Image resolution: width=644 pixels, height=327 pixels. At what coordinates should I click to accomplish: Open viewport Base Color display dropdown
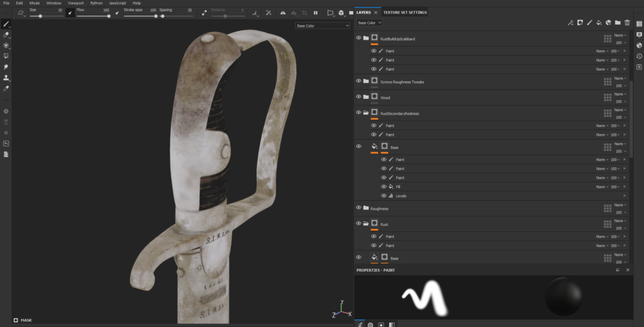[323, 26]
